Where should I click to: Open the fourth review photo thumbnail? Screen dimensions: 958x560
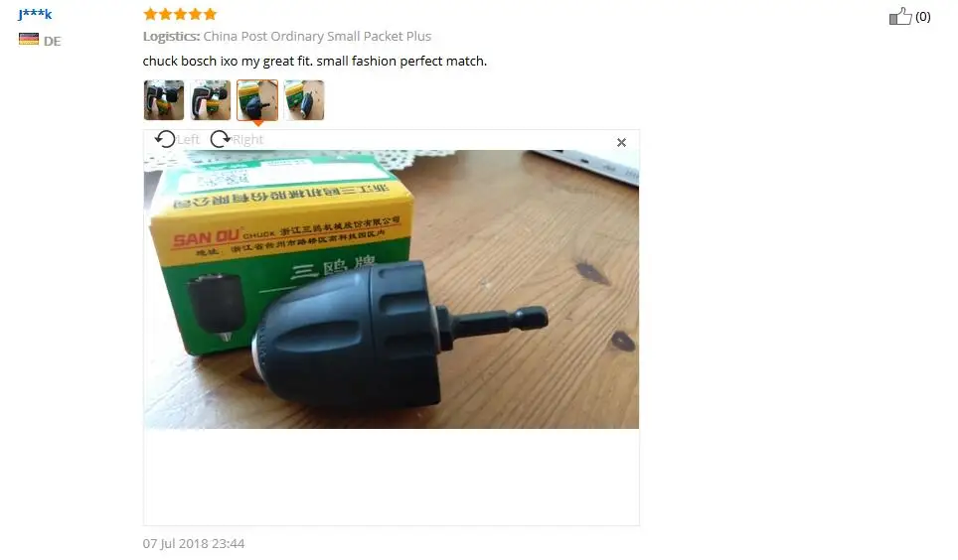click(x=304, y=100)
